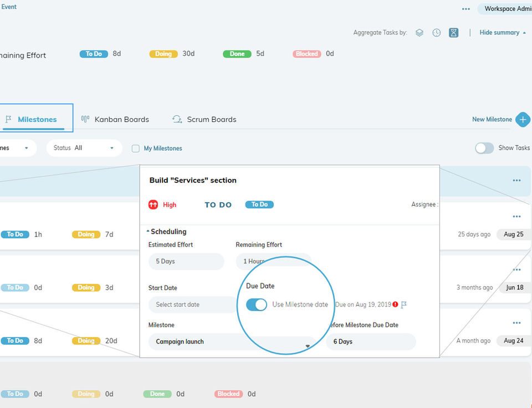Click the Estimated Effort 5 Days field
The height and width of the screenshot is (408, 532).
[x=186, y=261]
